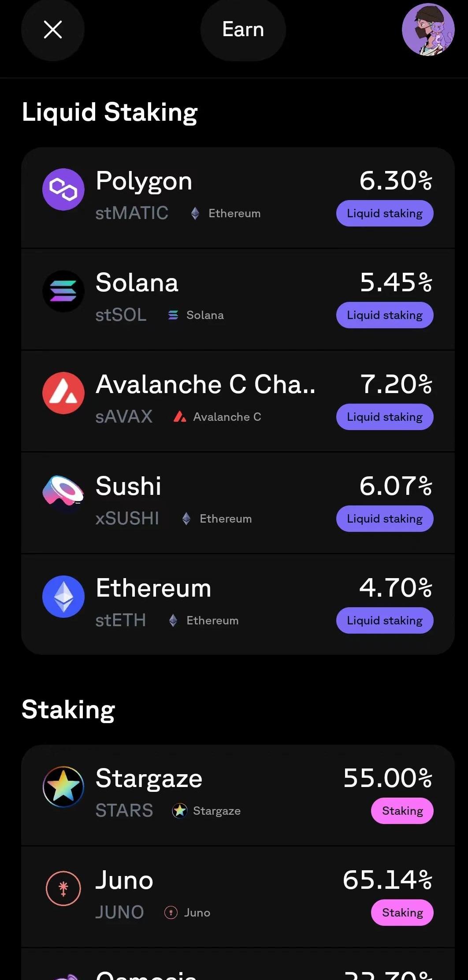Select Ethereum stETH Liquid staking button
This screenshot has width=468, height=980.
(x=385, y=620)
